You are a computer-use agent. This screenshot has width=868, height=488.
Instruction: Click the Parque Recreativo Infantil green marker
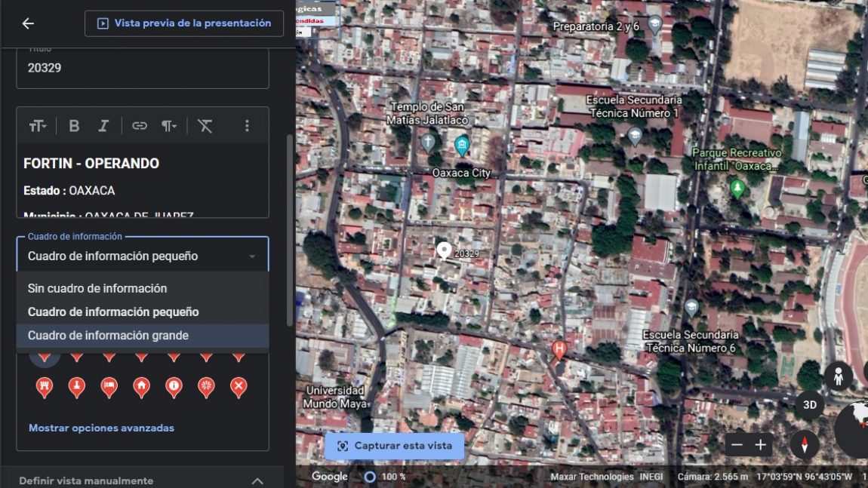[737, 189]
